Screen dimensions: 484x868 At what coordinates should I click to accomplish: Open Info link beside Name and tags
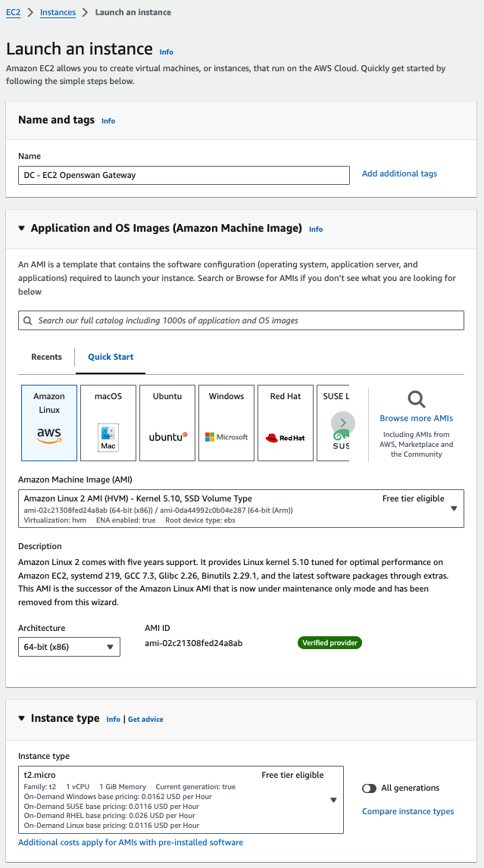[108, 120]
